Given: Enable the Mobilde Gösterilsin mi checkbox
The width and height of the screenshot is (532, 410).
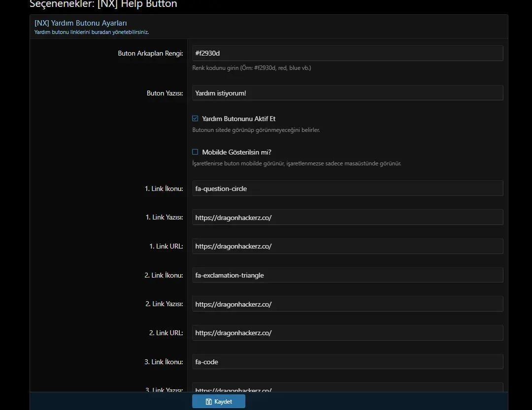Looking at the screenshot, I should [195, 152].
